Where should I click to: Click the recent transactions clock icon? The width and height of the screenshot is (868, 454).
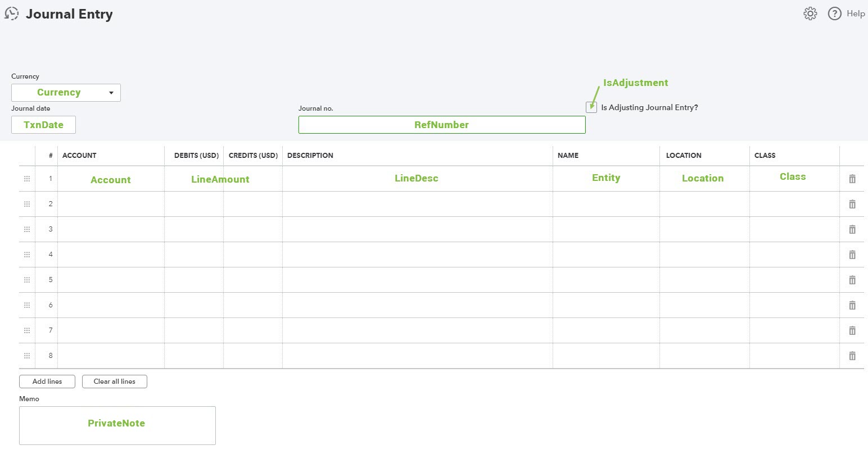tap(11, 14)
